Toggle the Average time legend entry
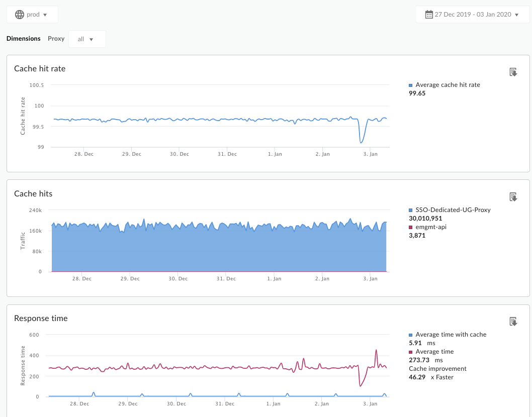The image size is (532, 417). [434, 352]
